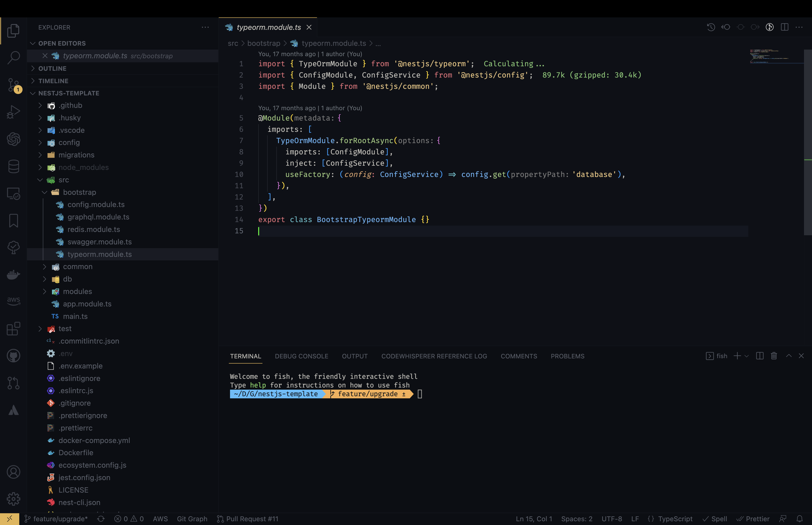Open the Search view in activity bar

[13, 57]
